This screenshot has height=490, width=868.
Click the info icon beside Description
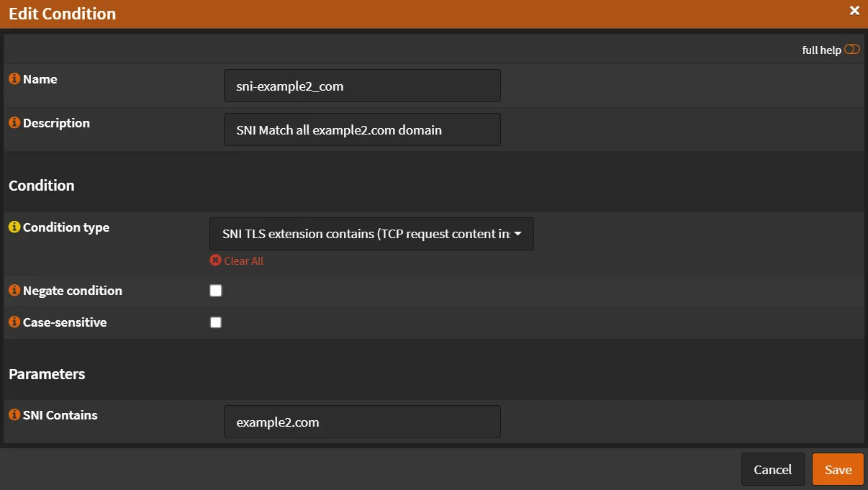click(x=14, y=123)
